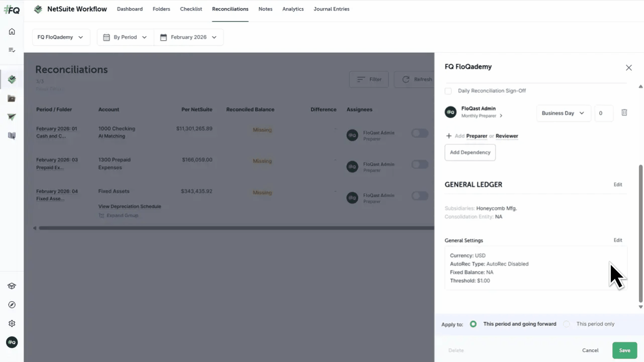Viewport: 644px width, 362px height.
Task: Click the Expand Group icon
Action: click(101, 215)
